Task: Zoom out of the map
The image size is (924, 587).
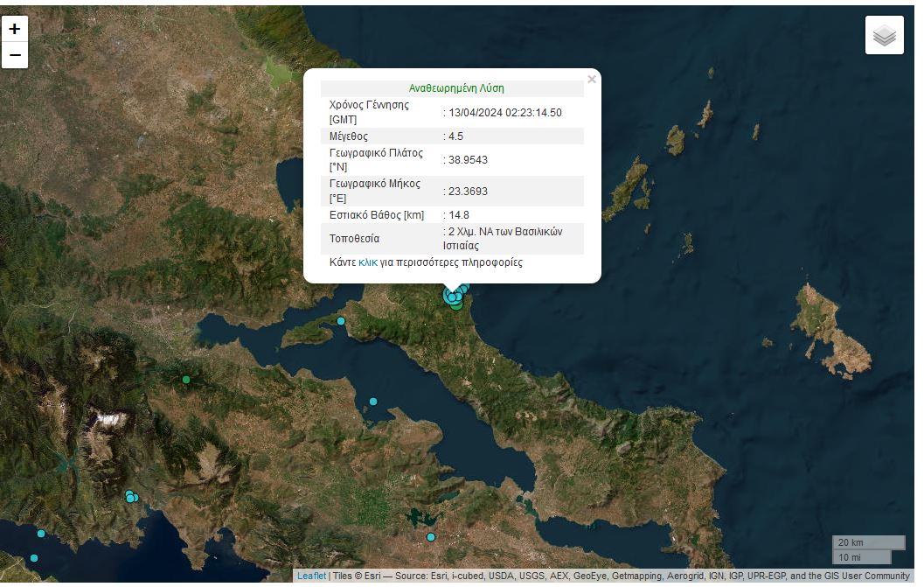Action: (14, 55)
